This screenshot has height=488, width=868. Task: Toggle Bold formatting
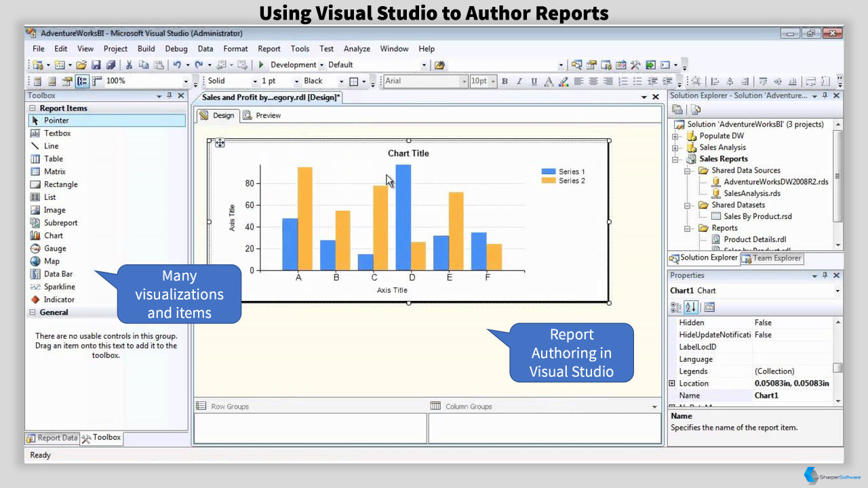coord(505,81)
